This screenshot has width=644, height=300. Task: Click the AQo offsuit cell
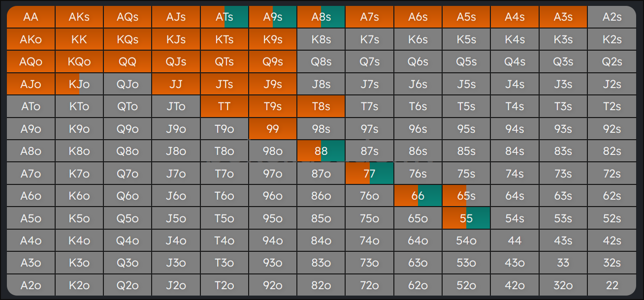coord(31,62)
